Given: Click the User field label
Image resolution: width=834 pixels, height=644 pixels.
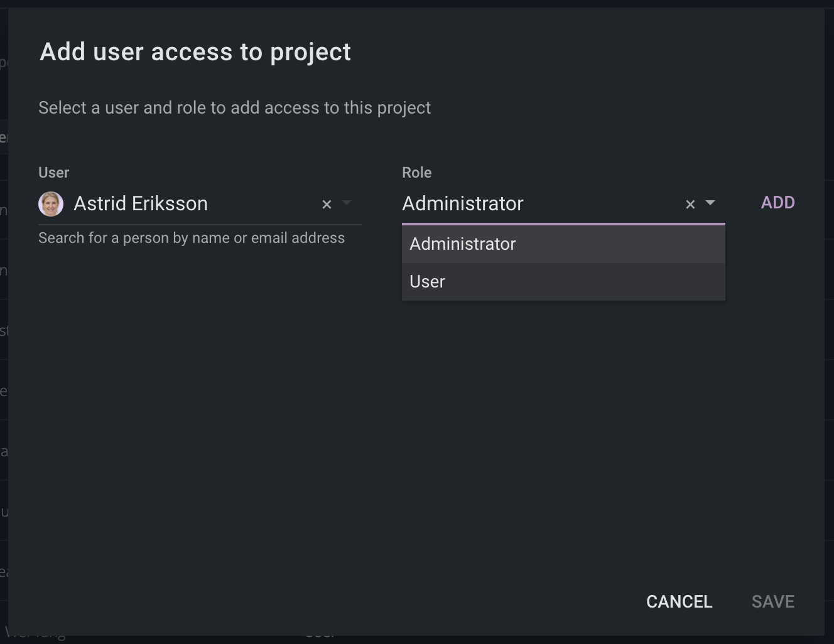Looking at the screenshot, I should pos(54,173).
